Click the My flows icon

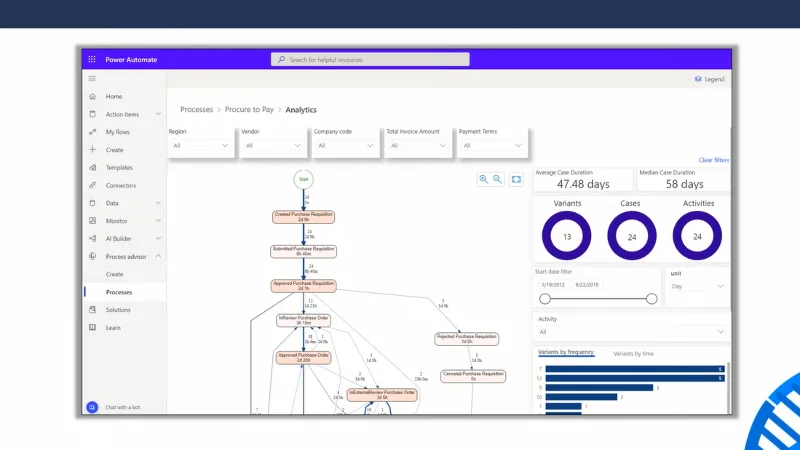pyautogui.click(x=92, y=132)
